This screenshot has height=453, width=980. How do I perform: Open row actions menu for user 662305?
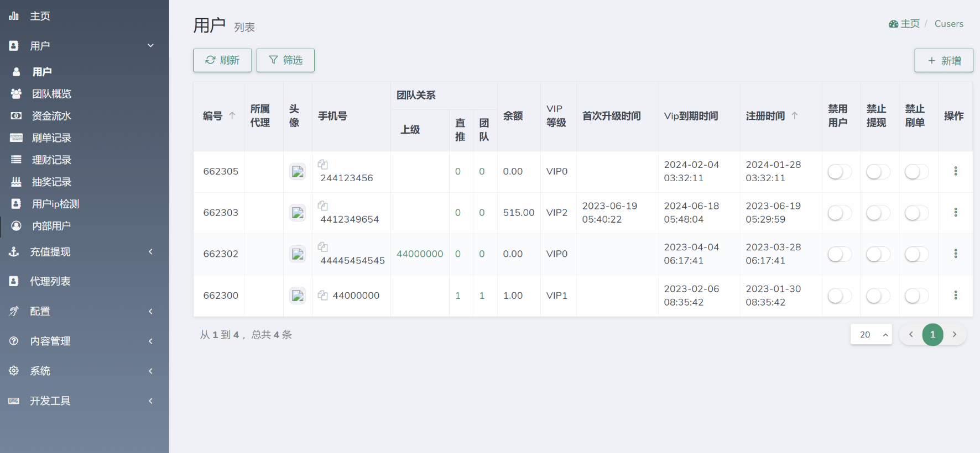955,171
